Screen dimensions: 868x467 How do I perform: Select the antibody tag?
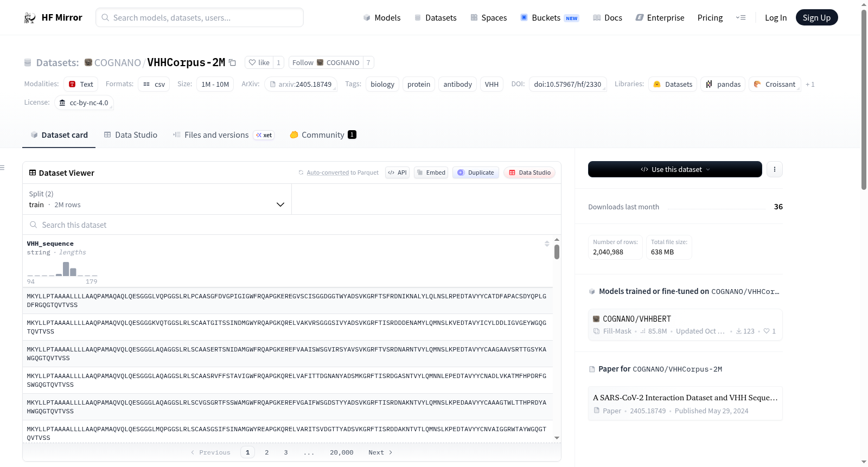click(x=458, y=84)
